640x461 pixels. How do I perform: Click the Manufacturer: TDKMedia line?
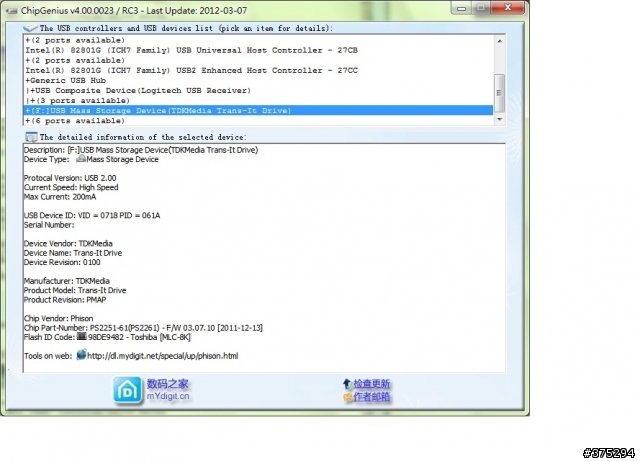pos(67,281)
